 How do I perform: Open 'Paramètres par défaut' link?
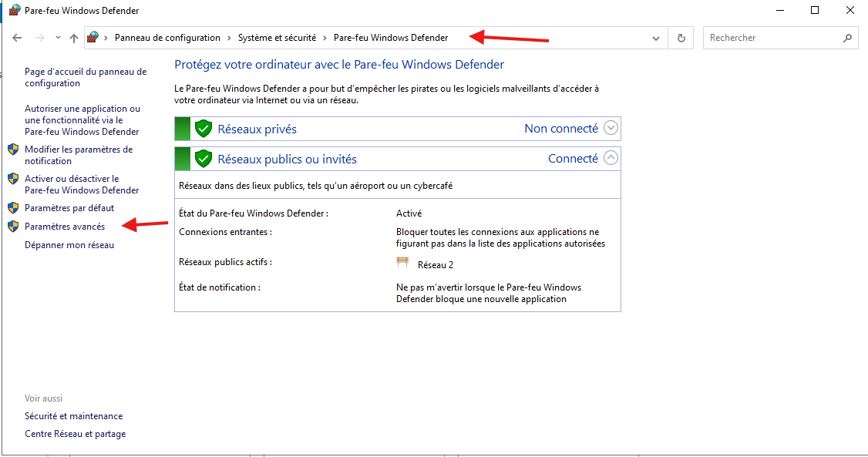coord(69,208)
